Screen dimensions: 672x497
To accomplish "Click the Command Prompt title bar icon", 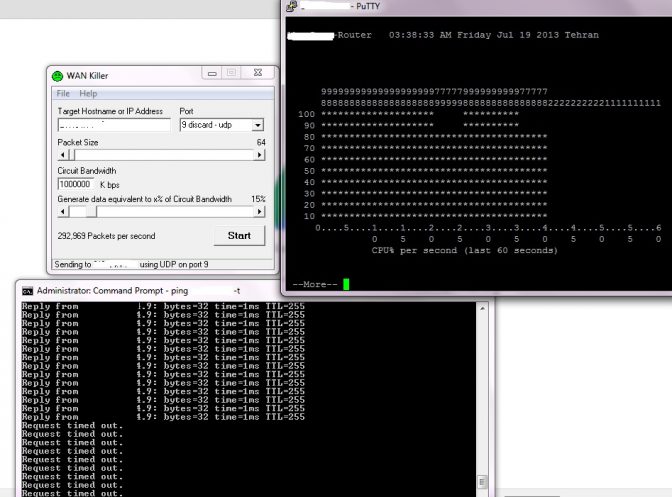I will 27,291.
